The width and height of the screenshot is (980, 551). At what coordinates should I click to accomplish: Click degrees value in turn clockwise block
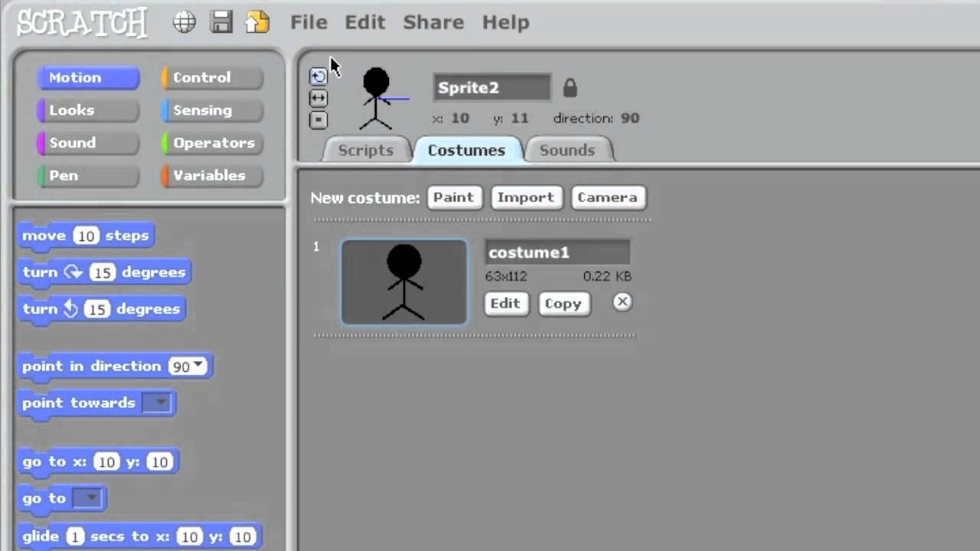[101, 272]
